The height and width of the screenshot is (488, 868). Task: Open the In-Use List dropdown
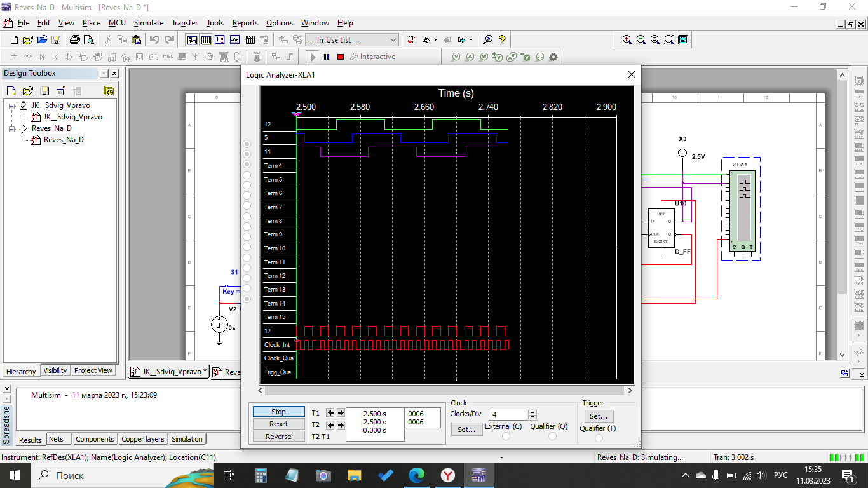pyautogui.click(x=351, y=39)
